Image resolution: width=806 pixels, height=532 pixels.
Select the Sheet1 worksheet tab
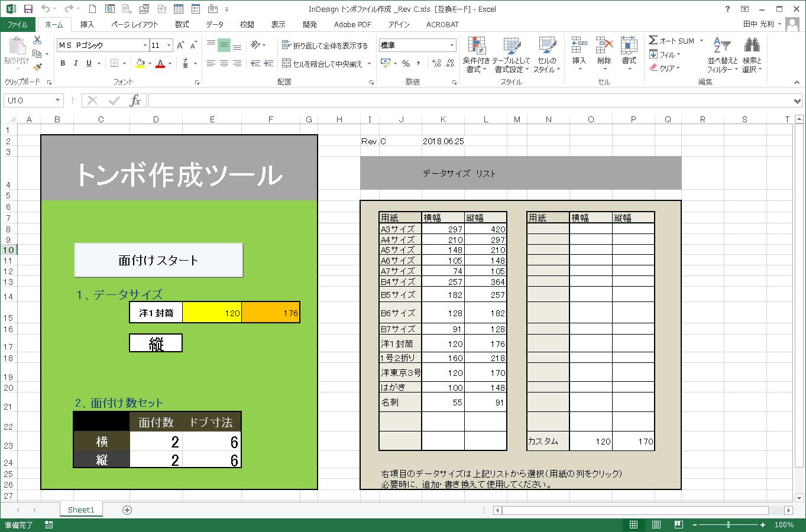[x=81, y=510]
